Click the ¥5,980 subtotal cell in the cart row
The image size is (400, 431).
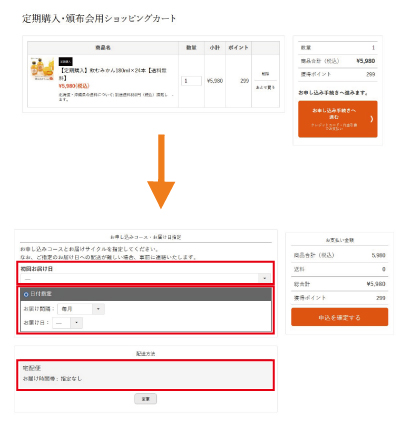[215, 81]
